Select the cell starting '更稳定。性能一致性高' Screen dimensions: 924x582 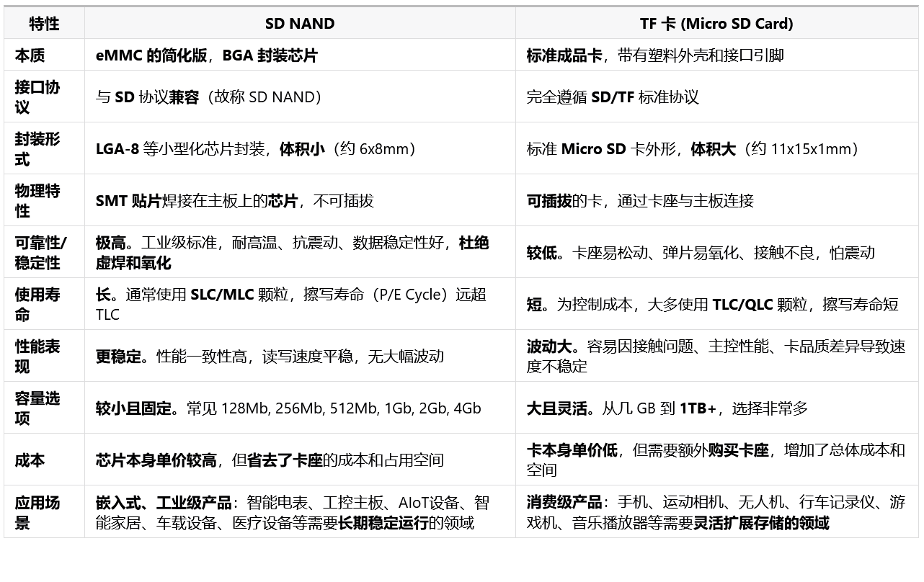[300, 356]
